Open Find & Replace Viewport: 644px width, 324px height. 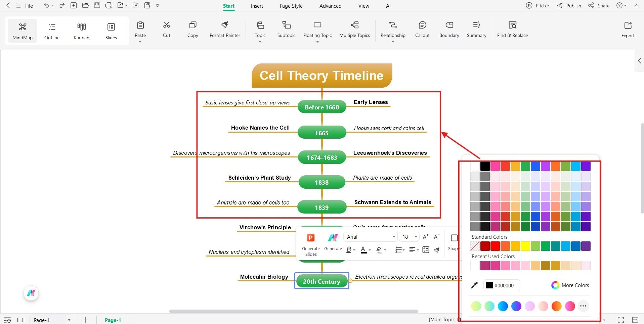tap(512, 30)
